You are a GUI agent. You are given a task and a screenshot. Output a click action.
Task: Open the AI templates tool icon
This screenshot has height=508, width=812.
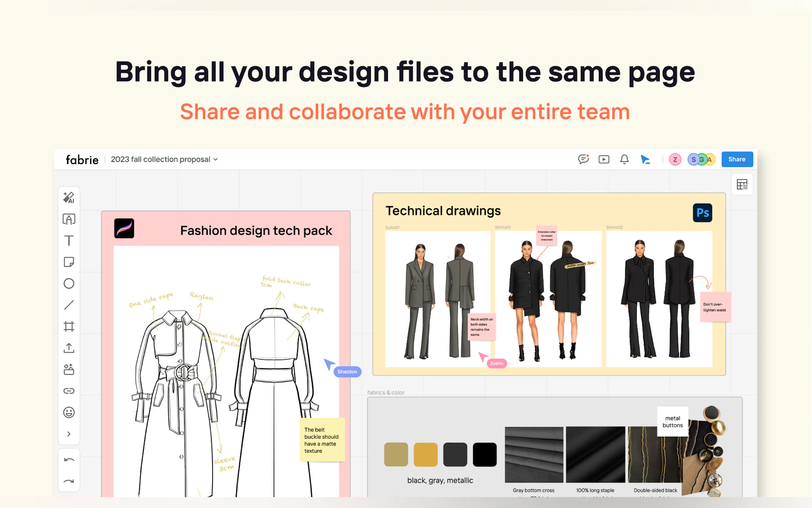click(x=69, y=369)
